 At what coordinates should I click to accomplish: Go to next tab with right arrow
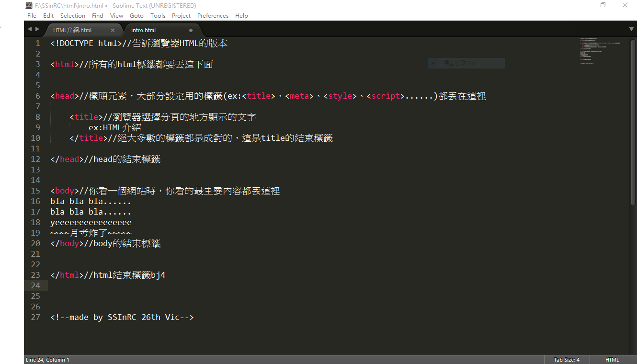pos(37,29)
